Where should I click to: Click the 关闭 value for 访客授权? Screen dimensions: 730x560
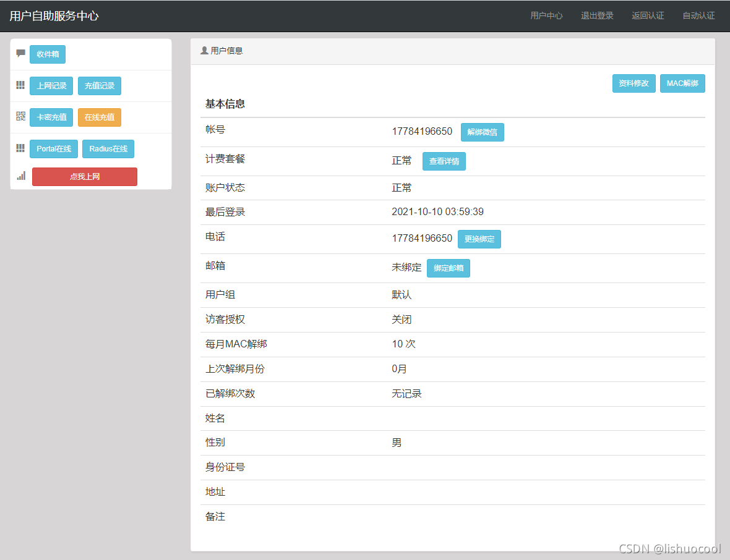coord(401,320)
